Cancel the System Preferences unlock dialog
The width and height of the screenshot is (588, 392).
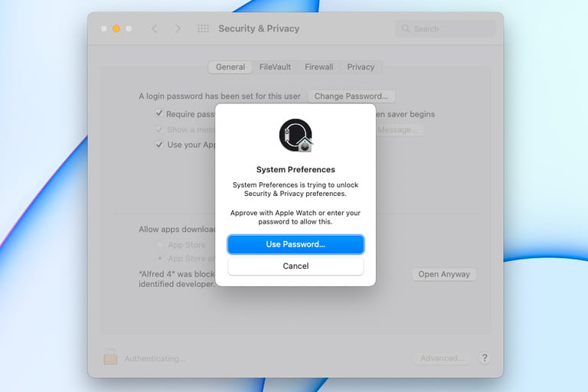coord(296,266)
